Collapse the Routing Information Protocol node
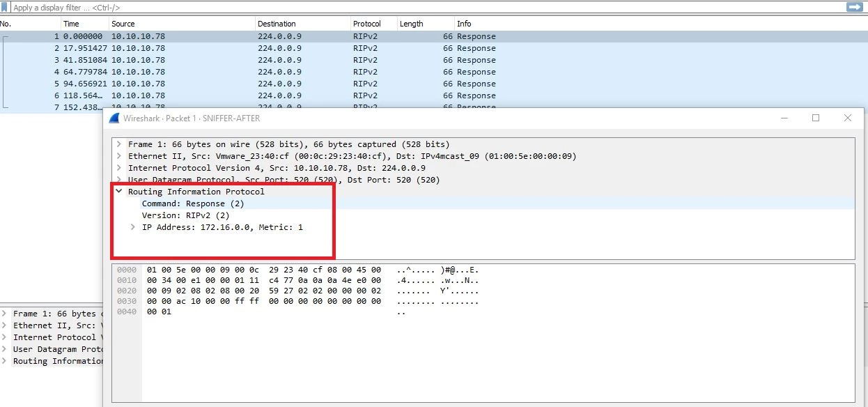868x407 pixels. tap(119, 192)
